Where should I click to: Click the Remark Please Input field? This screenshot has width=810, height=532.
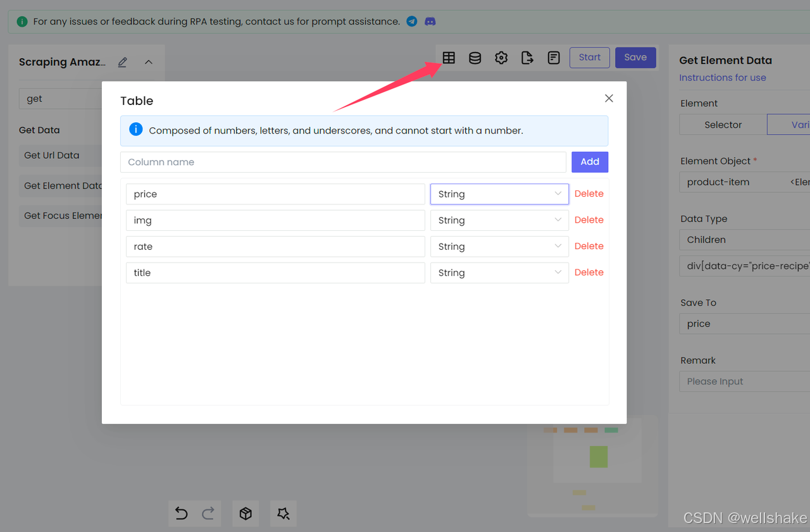click(745, 381)
